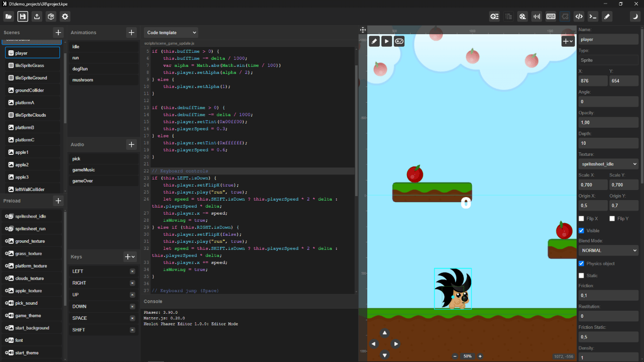The image size is (644, 362).
Task: Click the export/upload project icon
Action: tap(37, 17)
